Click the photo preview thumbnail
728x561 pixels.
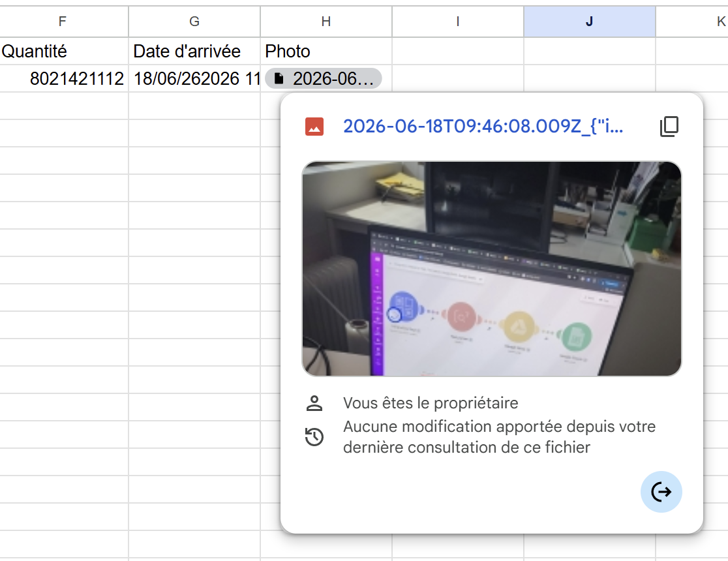click(x=492, y=268)
